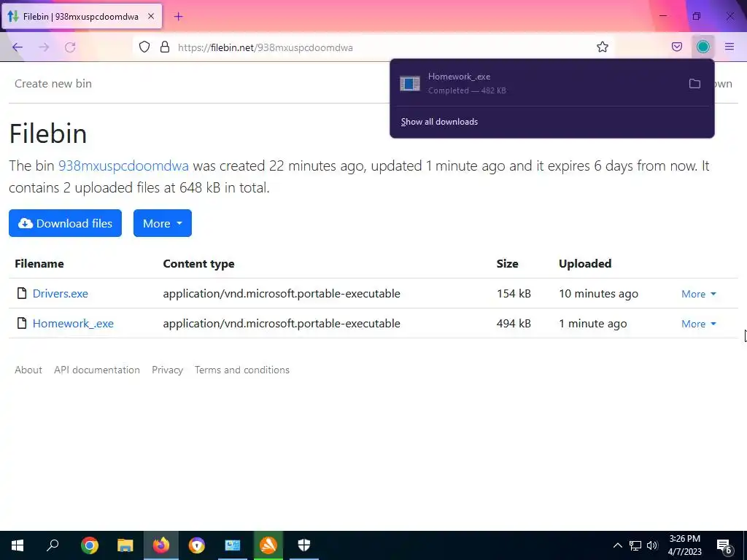This screenshot has height=560, width=747.
Task: Click the browser back arrow
Action: [x=18, y=47]
